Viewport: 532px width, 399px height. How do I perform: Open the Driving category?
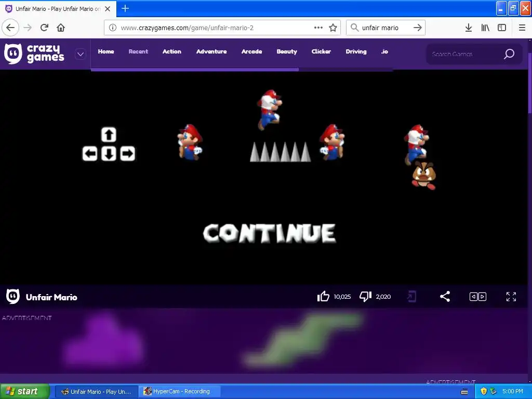356,51
